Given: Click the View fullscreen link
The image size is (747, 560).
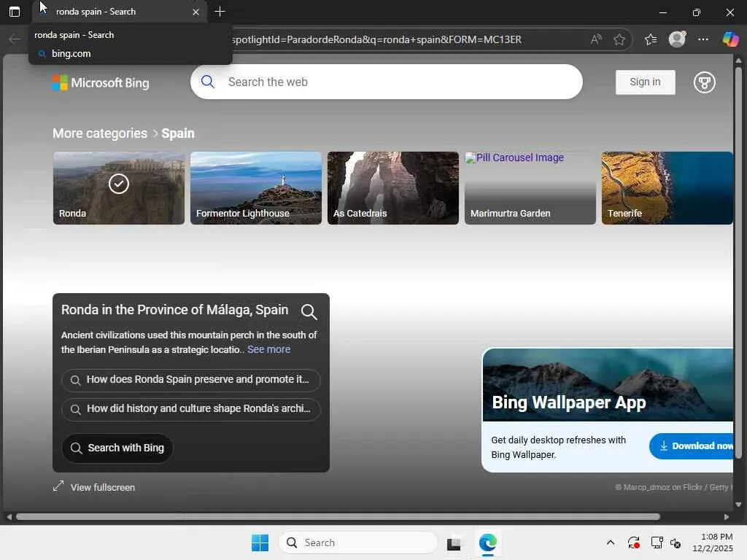Looking at the screenshot, I should 102,487.
